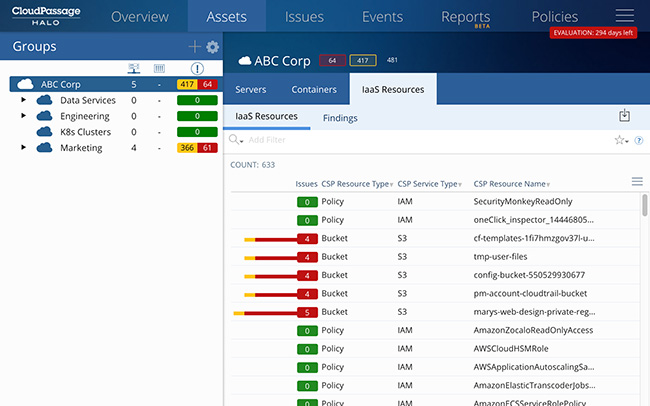Expand the Data Services group

coord(24,100)
